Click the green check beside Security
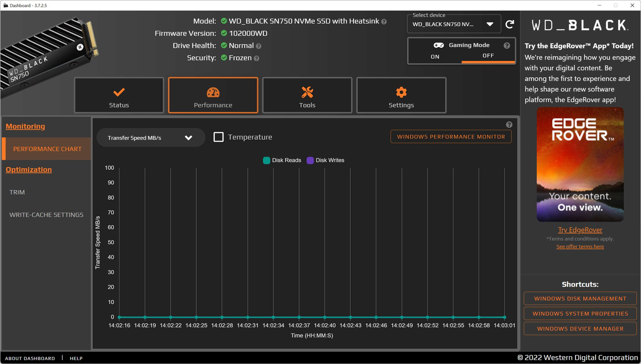 click(224, 58)
